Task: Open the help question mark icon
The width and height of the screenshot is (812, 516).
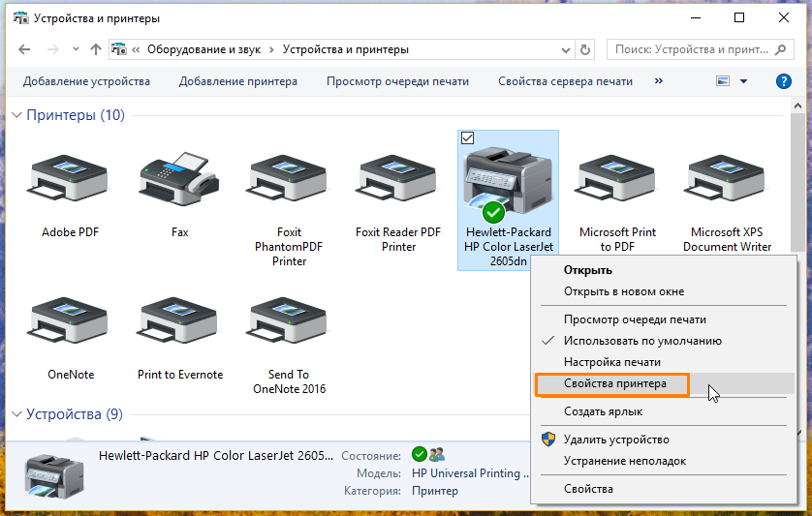Action: click(784, 81)
